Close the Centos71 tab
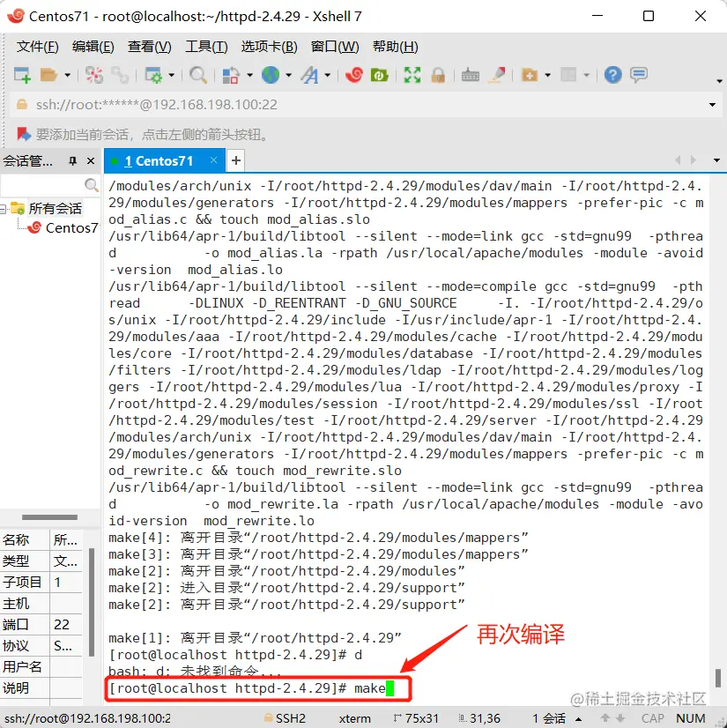727x728 pixels. click(213, 160)
